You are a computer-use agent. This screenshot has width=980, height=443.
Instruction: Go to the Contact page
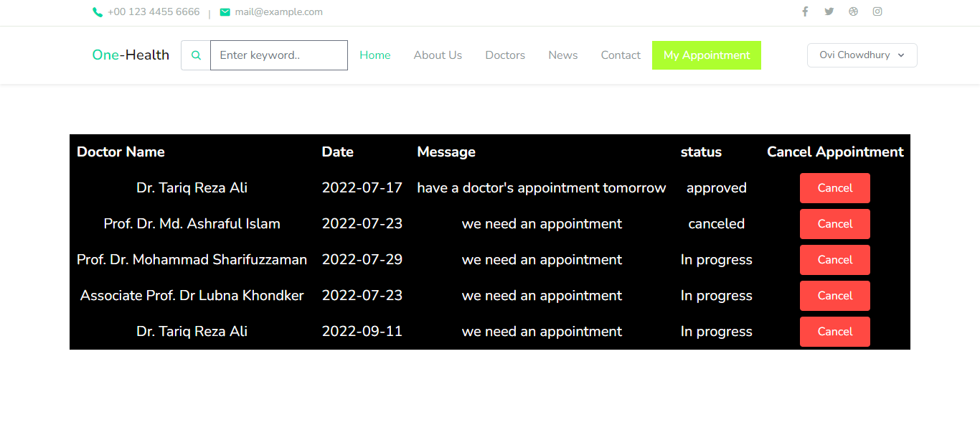(621, 55)
